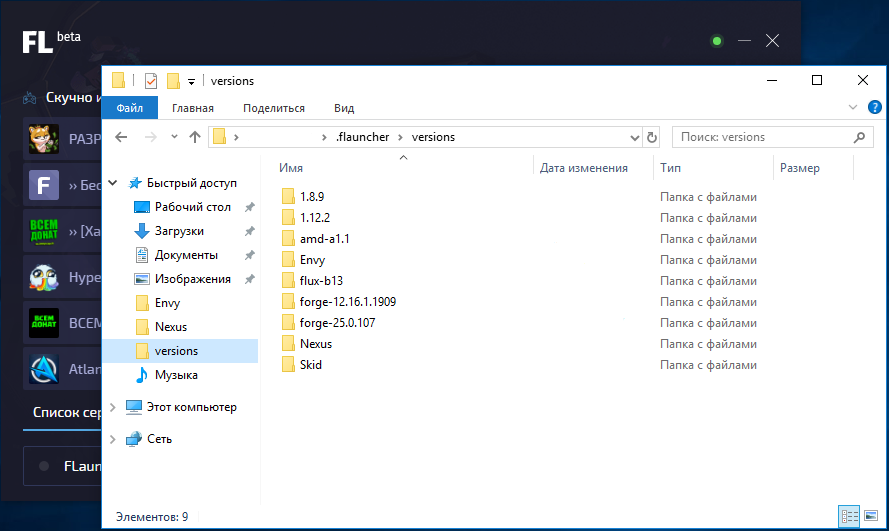
Task: Click the New folder icon in quick access toolbar
Action: (x=173, y=81)
